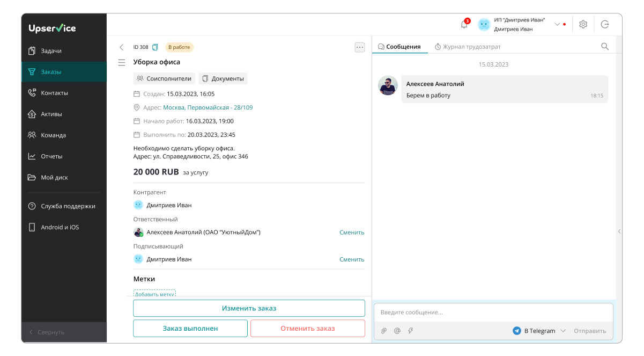The image size is (644, 356).
Task: Click the "Отменить заказ" button
Action: [x=307, y=329]
